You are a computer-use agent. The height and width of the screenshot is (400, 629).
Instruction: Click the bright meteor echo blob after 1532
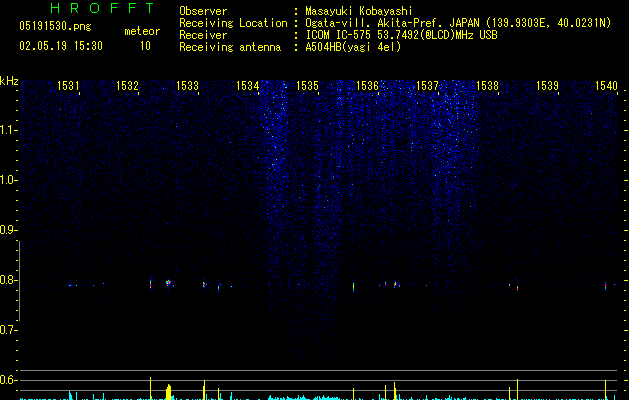point(168,282)
